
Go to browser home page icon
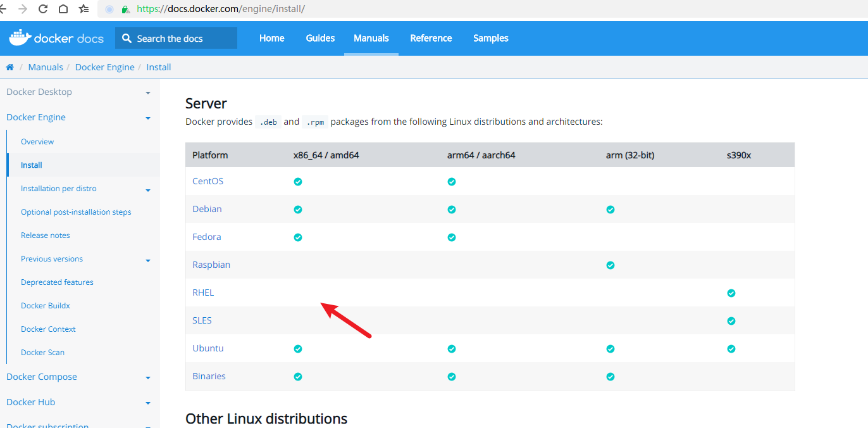(63, 9)
